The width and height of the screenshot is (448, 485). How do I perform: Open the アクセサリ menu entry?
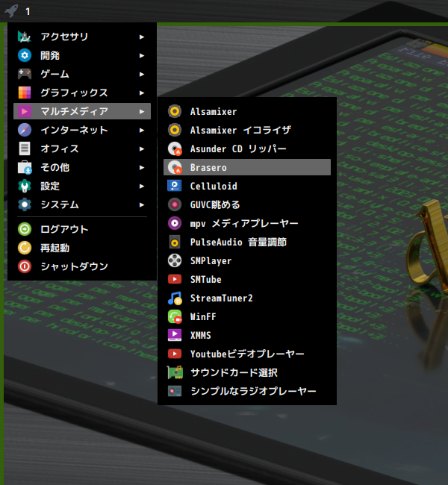pos(82,37)
